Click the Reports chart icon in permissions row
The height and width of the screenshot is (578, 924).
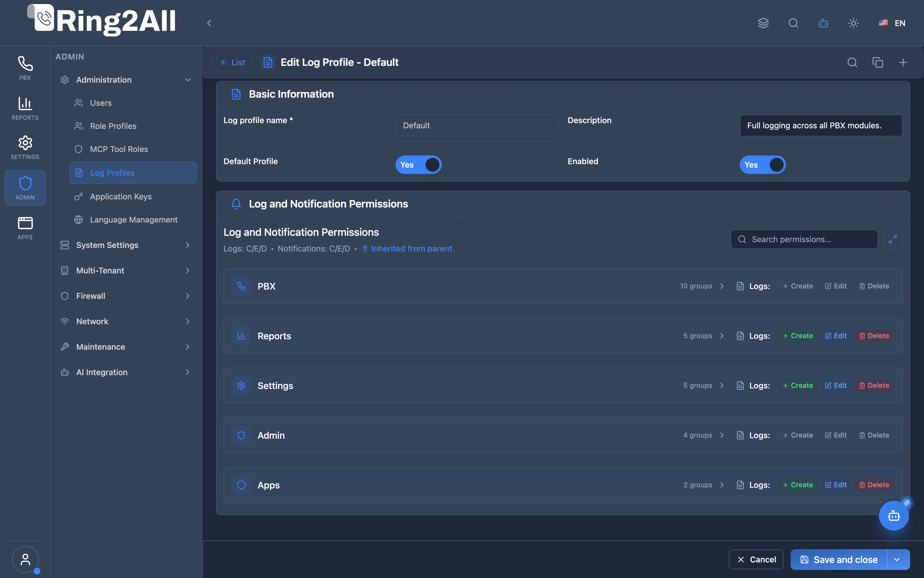(241, 336)
